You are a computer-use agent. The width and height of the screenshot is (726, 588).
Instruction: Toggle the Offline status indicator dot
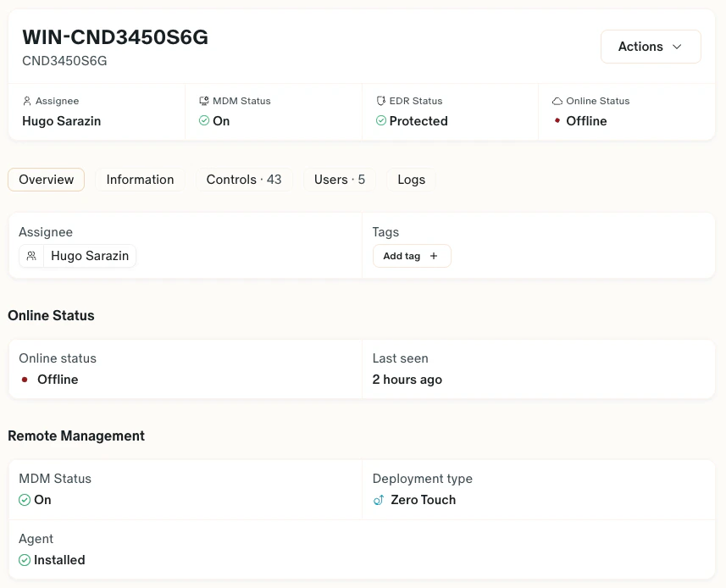pos(557,121)
